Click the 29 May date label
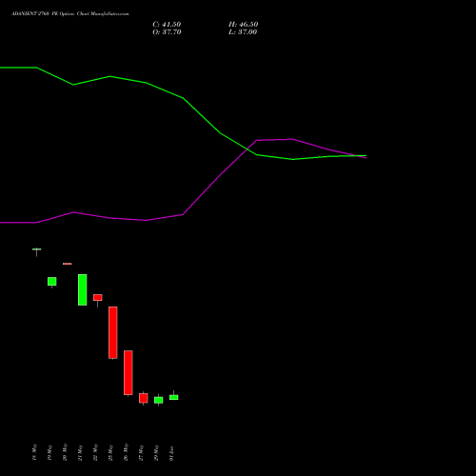 pos(156,452)
